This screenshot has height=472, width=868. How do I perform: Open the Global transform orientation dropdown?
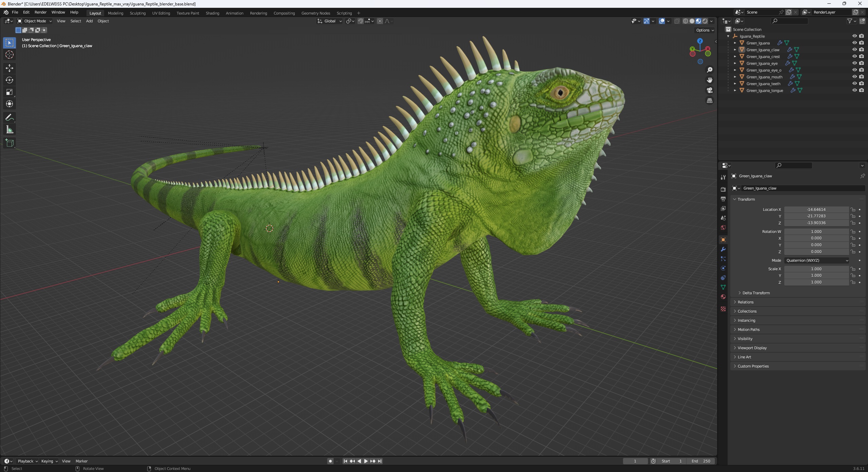[330, 21]
